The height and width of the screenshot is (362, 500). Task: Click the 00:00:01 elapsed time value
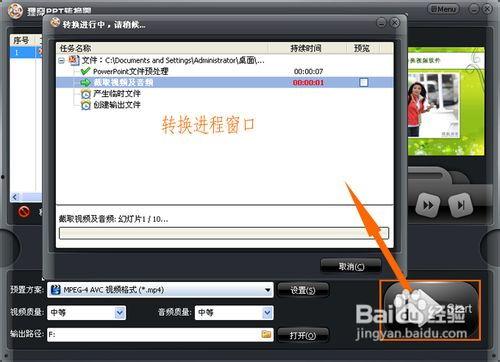tap(308, 83)
